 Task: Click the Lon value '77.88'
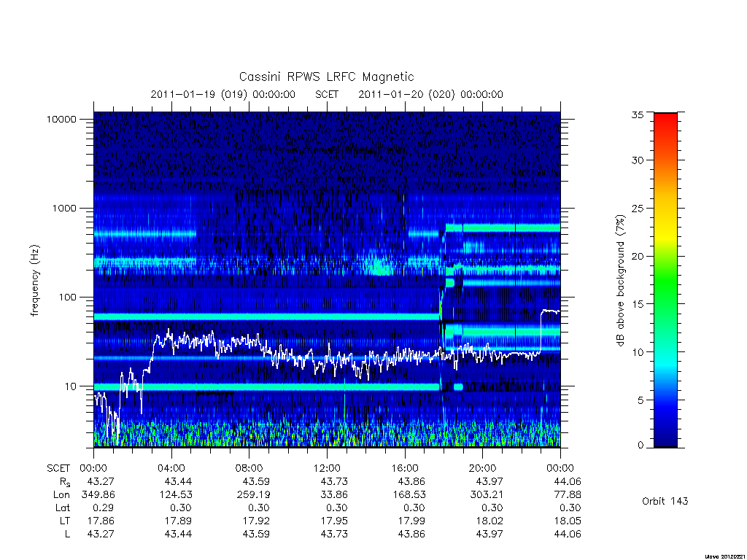(568, 495)
